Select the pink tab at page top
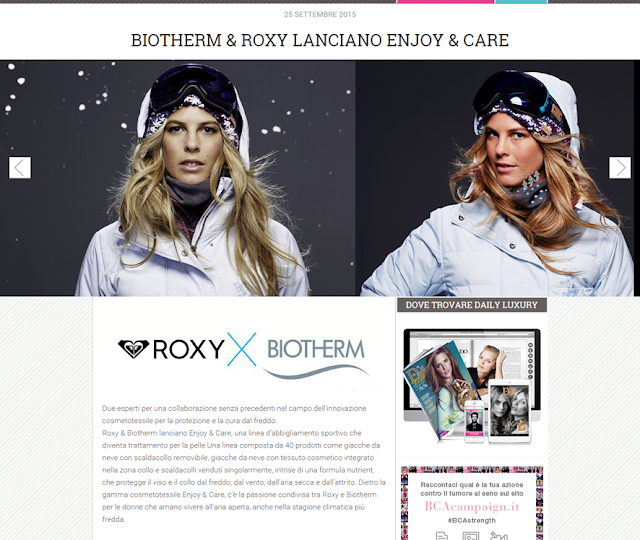Image resolution: width=640 pixels, height=540 pixels. 445,2
